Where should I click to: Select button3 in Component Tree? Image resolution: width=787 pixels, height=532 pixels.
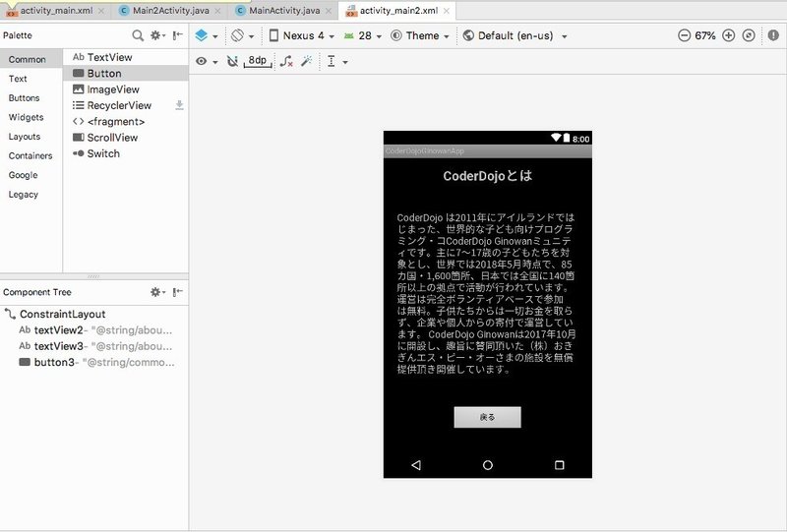[x=94, y=362]
